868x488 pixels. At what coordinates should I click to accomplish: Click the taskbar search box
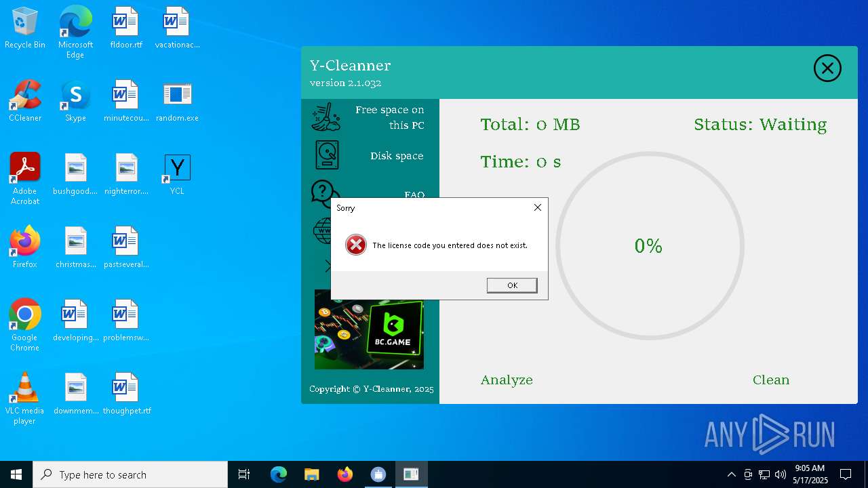[x=130, y=474]
